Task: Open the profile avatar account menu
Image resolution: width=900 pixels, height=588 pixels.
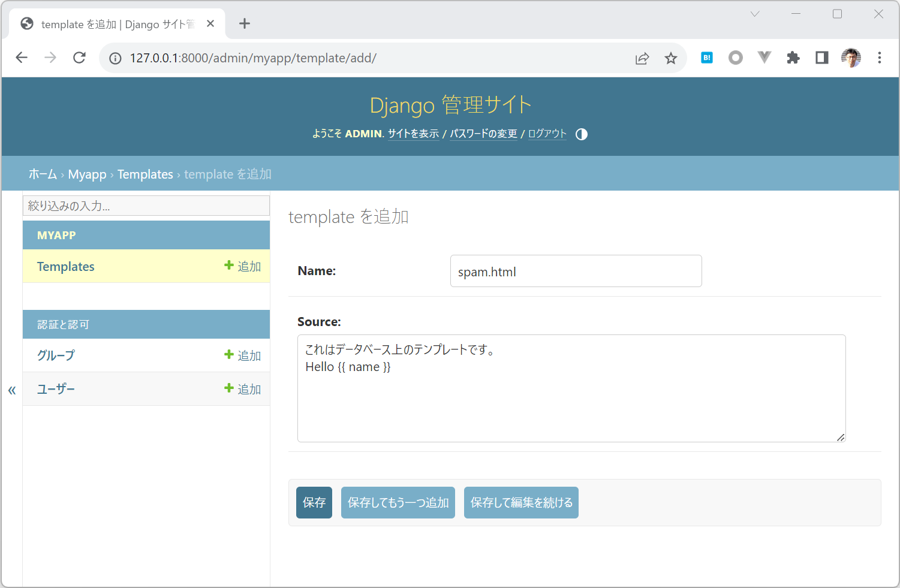Action: [850, 58]
